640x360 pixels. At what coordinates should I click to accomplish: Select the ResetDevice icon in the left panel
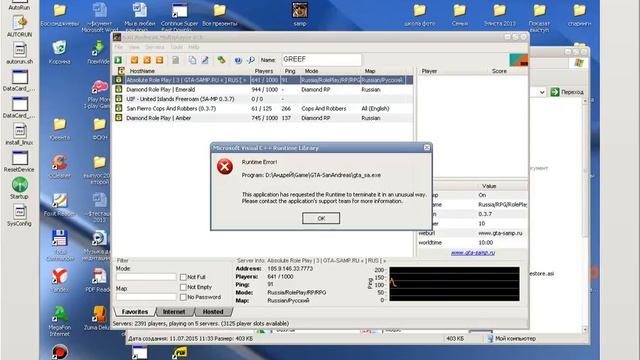point(19,161)
